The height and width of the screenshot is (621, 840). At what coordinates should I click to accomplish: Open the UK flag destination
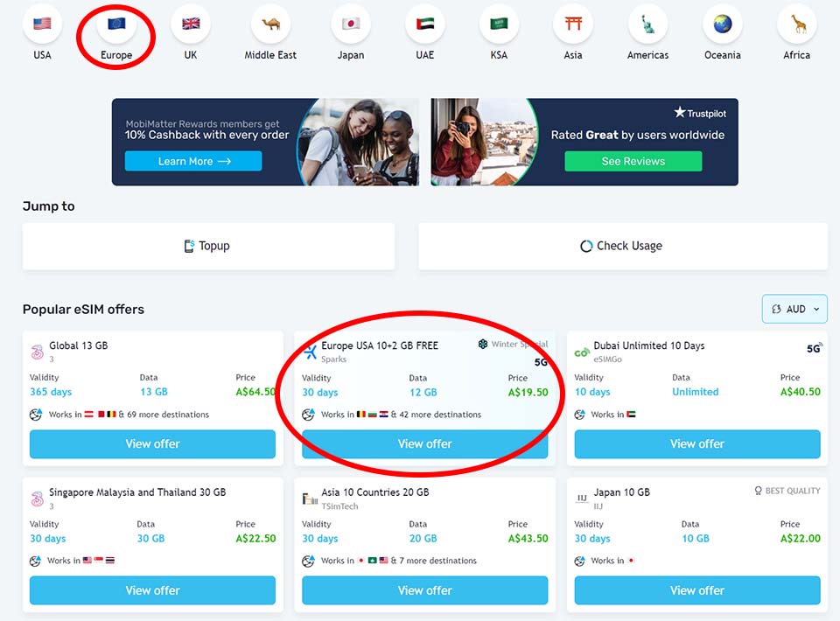191,24
